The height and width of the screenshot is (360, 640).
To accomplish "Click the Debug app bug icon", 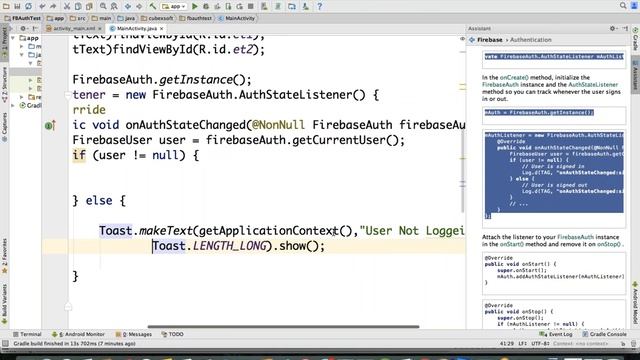I will click(x=206, y=6).
